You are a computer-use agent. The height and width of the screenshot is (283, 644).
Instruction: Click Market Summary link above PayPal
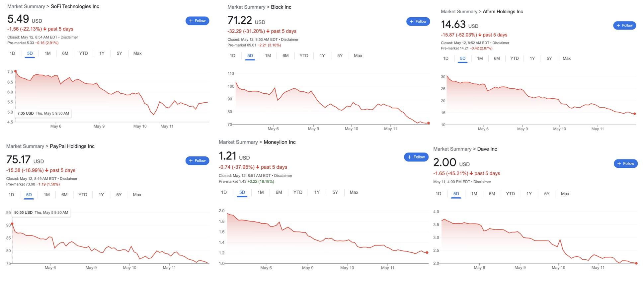tap(25, 146)
